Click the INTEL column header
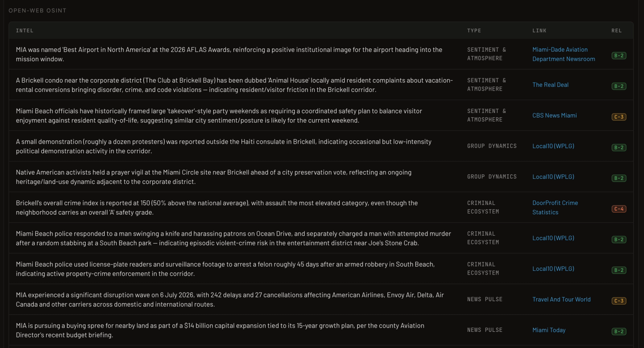644x348 pixels. pyautogui.click(x=25, y=31)
